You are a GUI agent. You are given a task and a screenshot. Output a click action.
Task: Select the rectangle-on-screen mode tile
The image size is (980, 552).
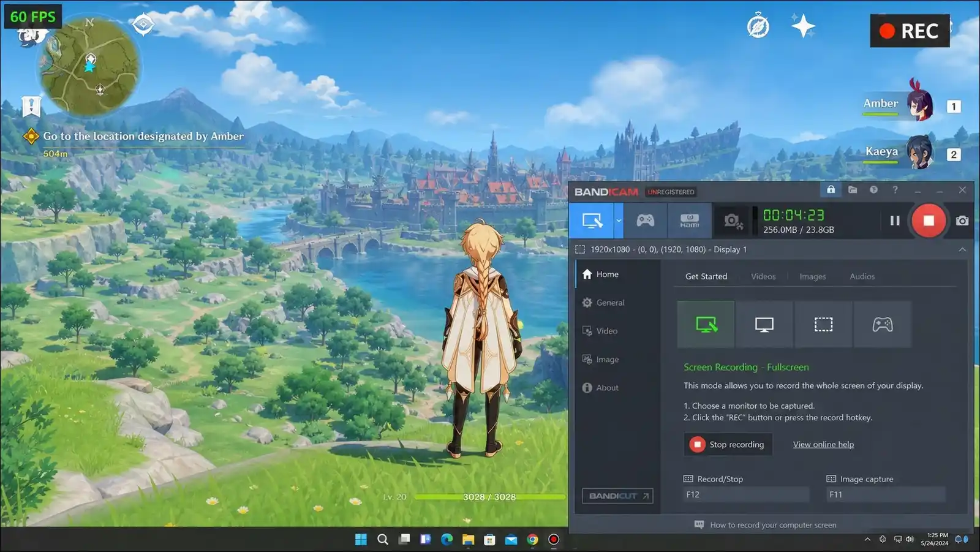point(706,324)
